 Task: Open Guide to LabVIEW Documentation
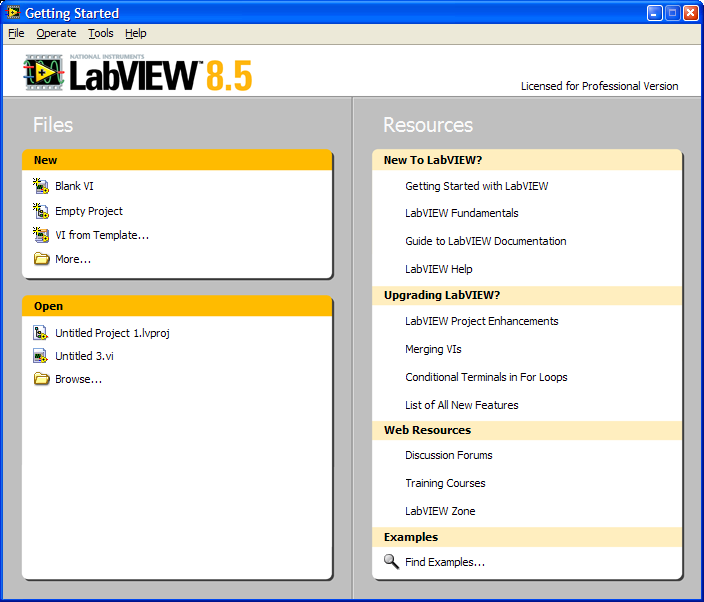point(485,241)
